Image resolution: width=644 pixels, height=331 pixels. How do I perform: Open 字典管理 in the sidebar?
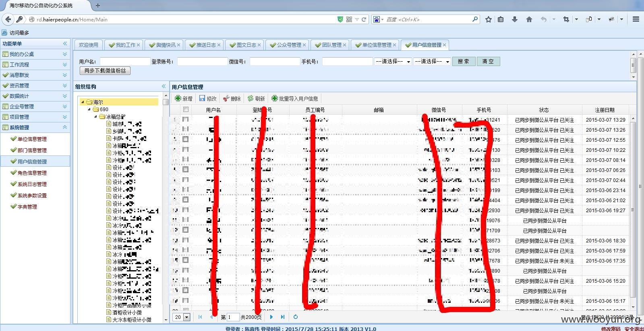tap(27, 207)
